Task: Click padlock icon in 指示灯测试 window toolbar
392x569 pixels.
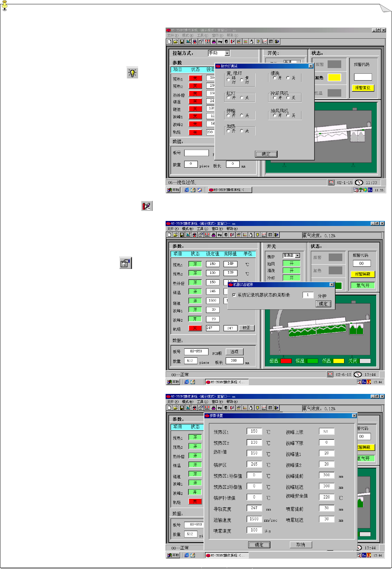Action: (214, 42)
